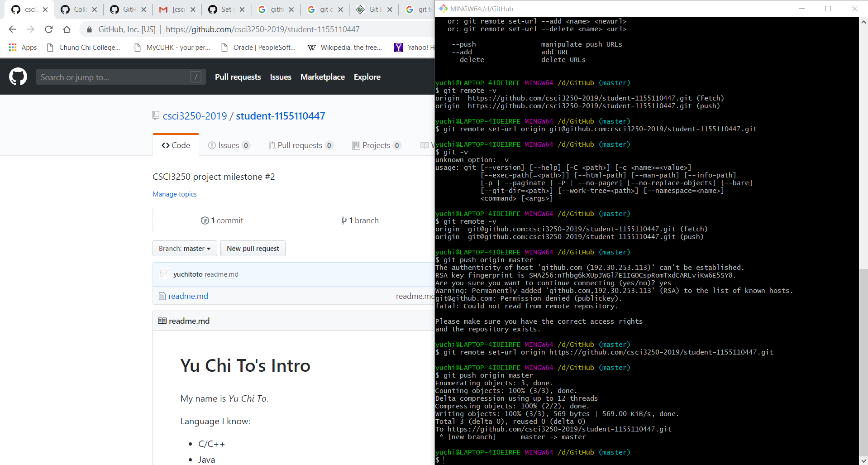Click the Issues tab icon
The image size is (868, 465).
(212, 145)
